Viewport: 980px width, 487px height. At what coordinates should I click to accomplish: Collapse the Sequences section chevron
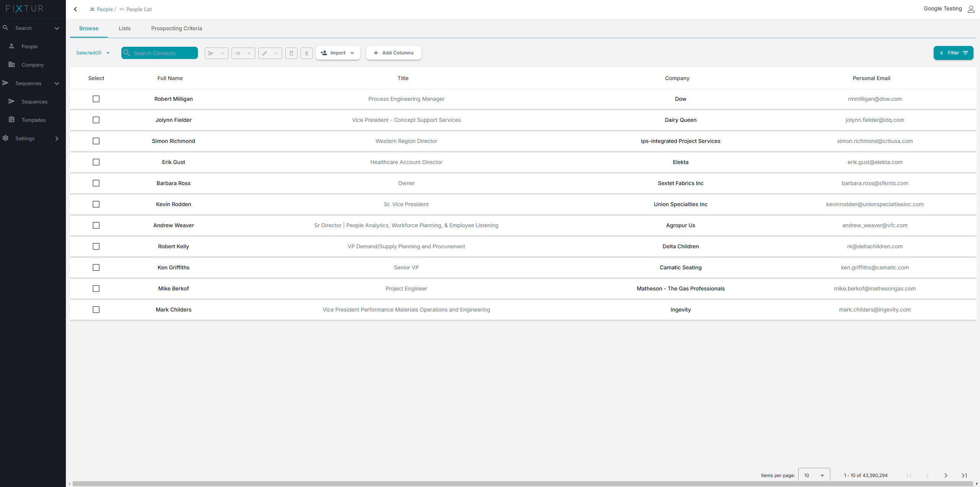click(57, 84)
